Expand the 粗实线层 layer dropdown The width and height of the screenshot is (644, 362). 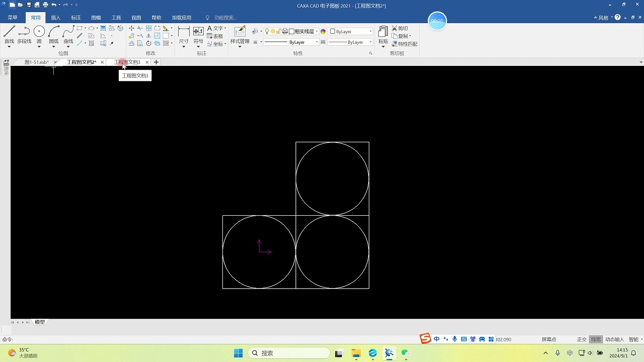(x=303, y=31)
